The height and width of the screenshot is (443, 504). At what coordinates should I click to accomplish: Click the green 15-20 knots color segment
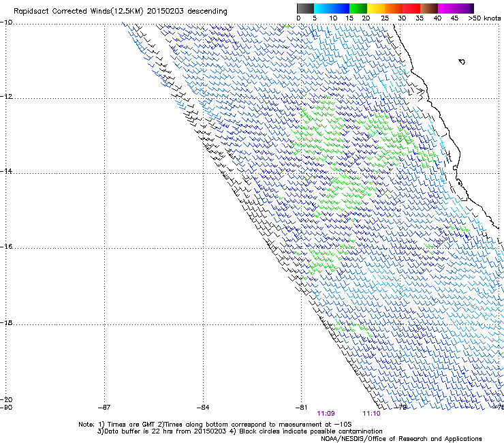[358, 8]
